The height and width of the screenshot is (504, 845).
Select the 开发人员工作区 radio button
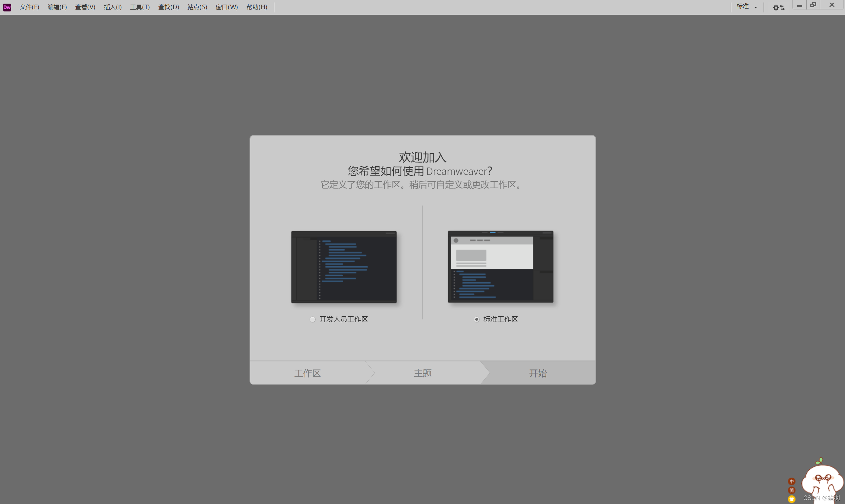[x=313, y=319]
